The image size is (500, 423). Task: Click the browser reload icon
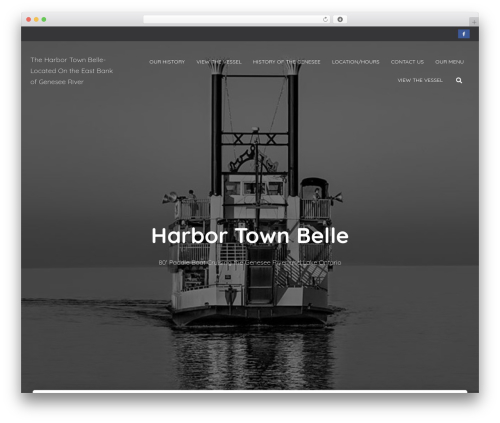[x=325, y=19]
